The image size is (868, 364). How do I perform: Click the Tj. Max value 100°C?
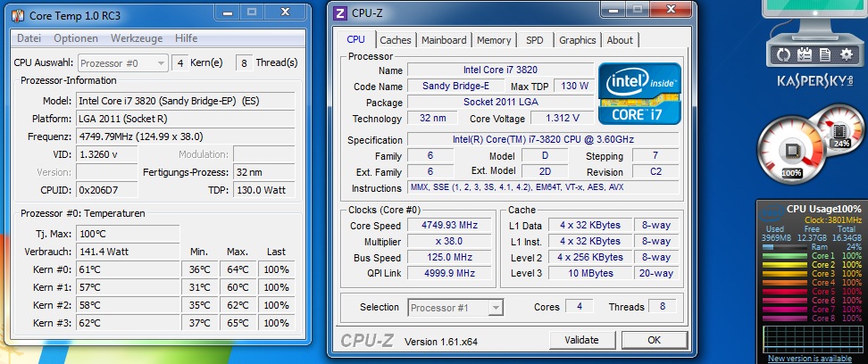(128, 234)
